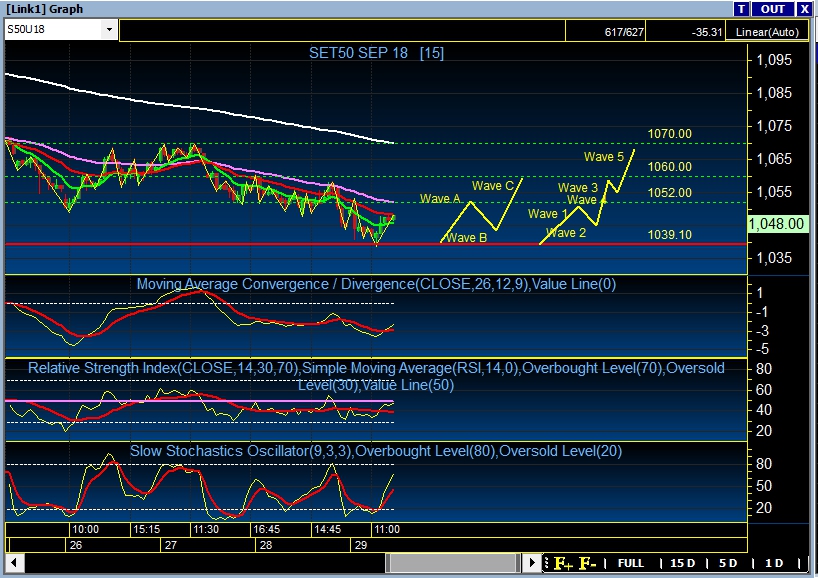Click the 16:45 time axis label

(267, 529)
